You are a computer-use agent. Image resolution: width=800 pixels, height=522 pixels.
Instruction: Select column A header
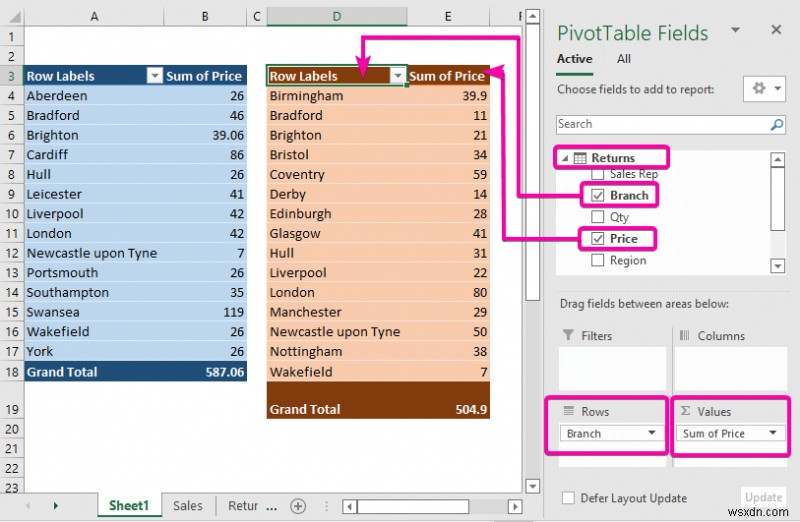[94, 16]
